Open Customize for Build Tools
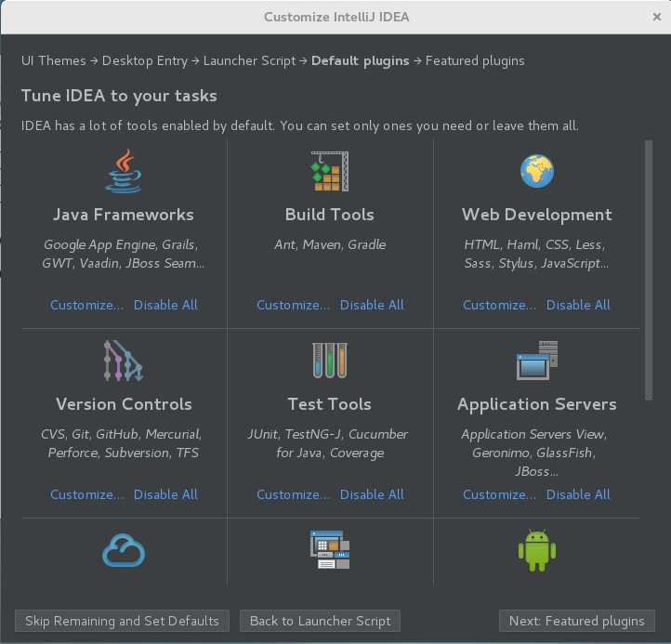The height and width of the screenshot is (644, 671). coord(293,305)
